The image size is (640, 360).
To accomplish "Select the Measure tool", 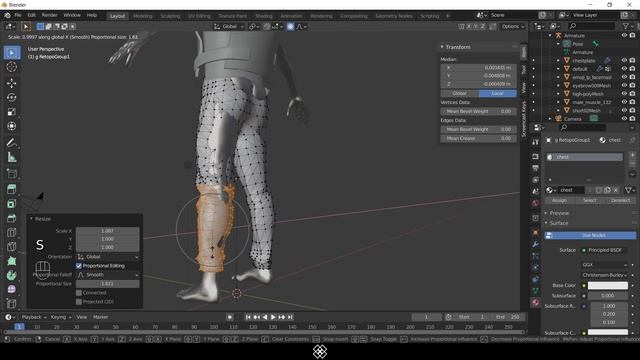I will pos(12,157).
